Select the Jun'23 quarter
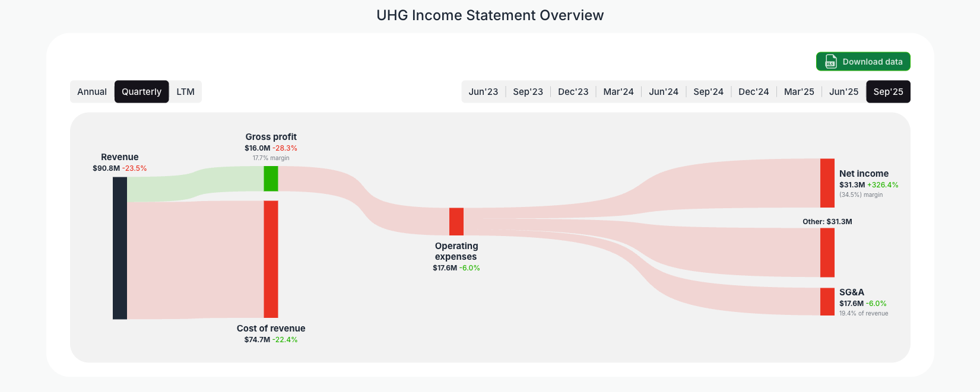980x392 pixels. (x=483, y=91)
